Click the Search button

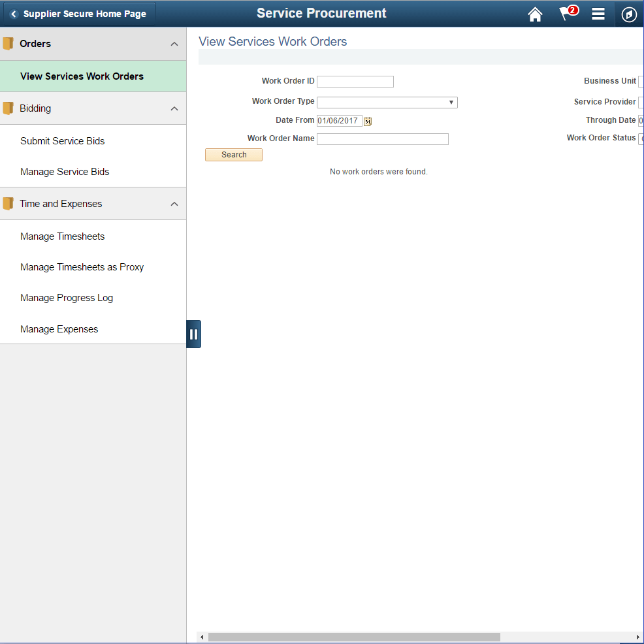click(x=234, y=155)
